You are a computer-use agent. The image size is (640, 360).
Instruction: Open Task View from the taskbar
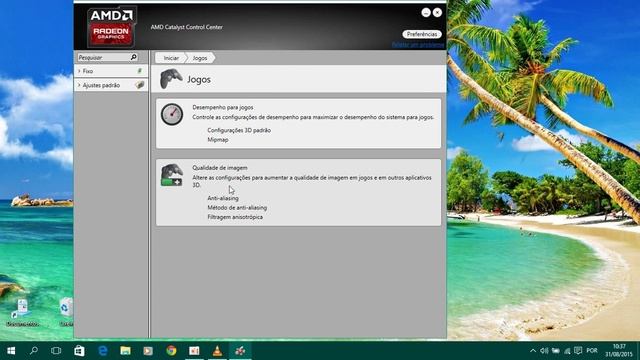(56, 351)
